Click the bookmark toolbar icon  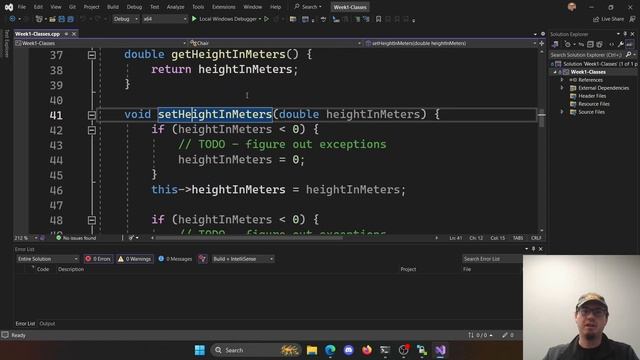[378, 19]
